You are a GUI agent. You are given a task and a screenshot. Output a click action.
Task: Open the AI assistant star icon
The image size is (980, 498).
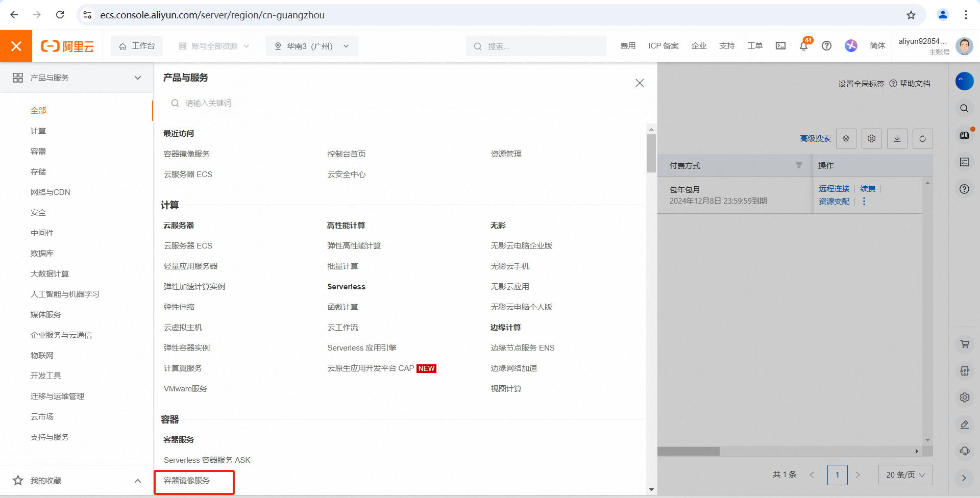pos(851,46)
